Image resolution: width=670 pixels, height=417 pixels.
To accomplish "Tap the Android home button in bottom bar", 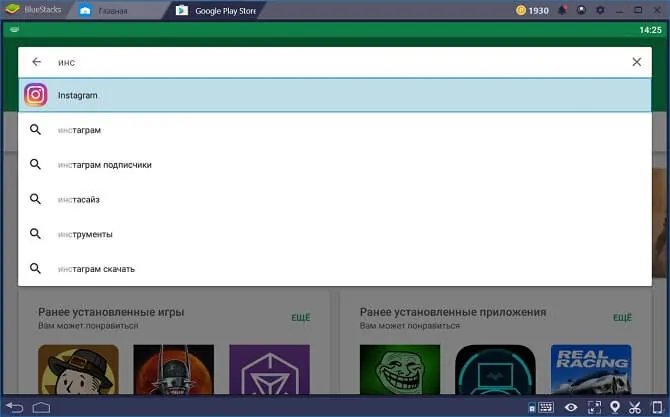I will 41,408.
